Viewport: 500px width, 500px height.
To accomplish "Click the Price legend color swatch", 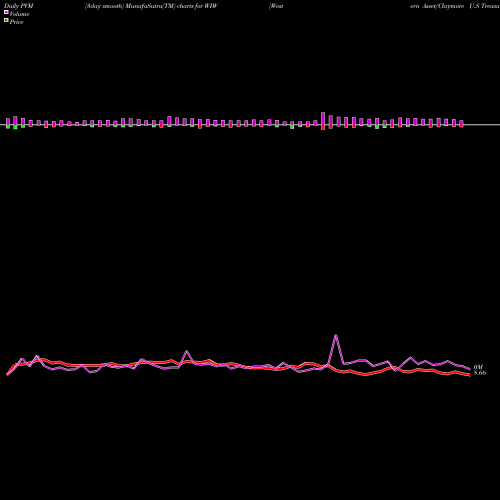I will (x=6, y=20).
